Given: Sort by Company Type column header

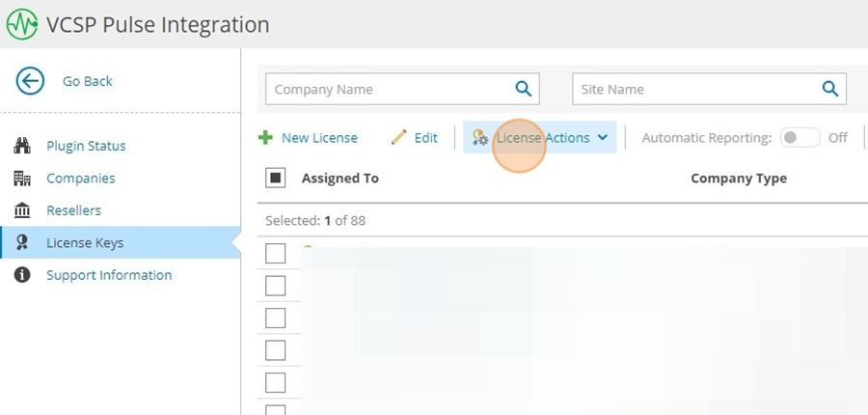Looking at the screenshot, I should point(739,179).
